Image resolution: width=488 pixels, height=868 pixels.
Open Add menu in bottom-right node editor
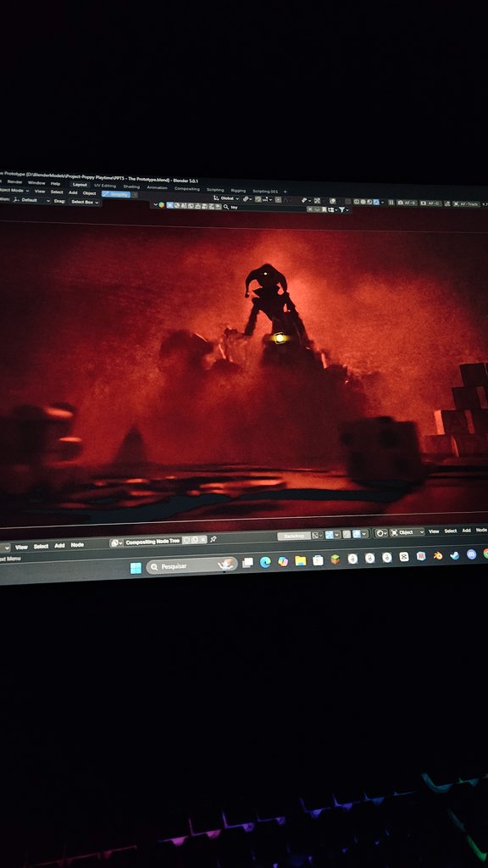pos(467,531)
